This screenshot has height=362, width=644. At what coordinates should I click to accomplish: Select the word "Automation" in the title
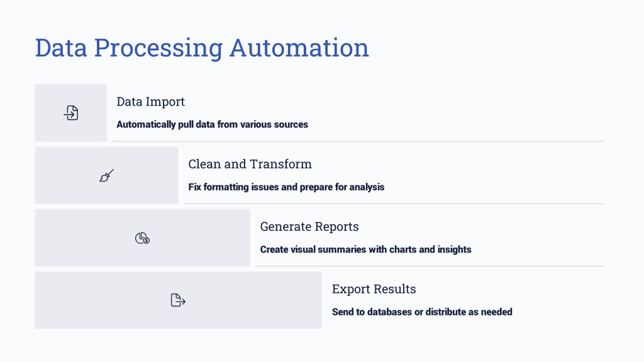(x=299, y=48)
